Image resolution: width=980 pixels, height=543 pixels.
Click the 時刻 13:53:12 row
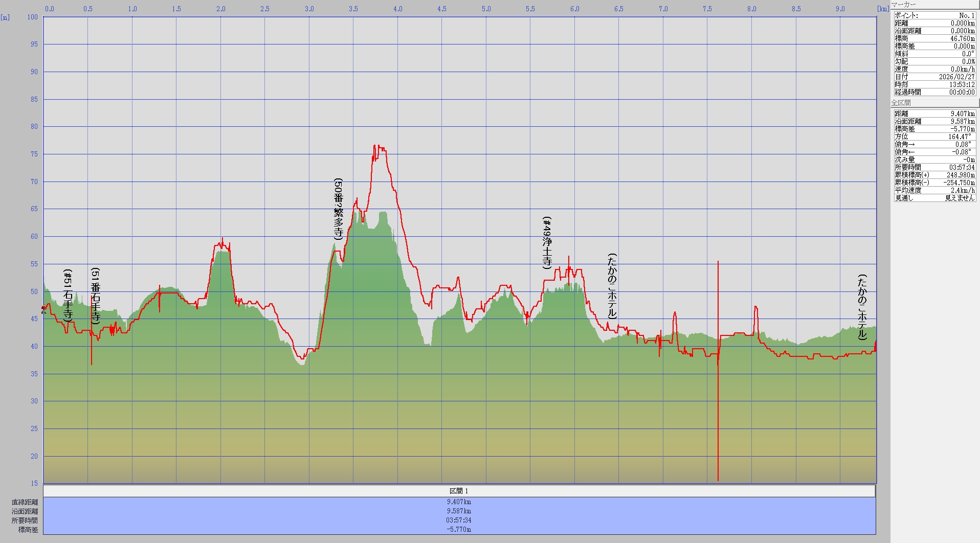coord(934,84)
